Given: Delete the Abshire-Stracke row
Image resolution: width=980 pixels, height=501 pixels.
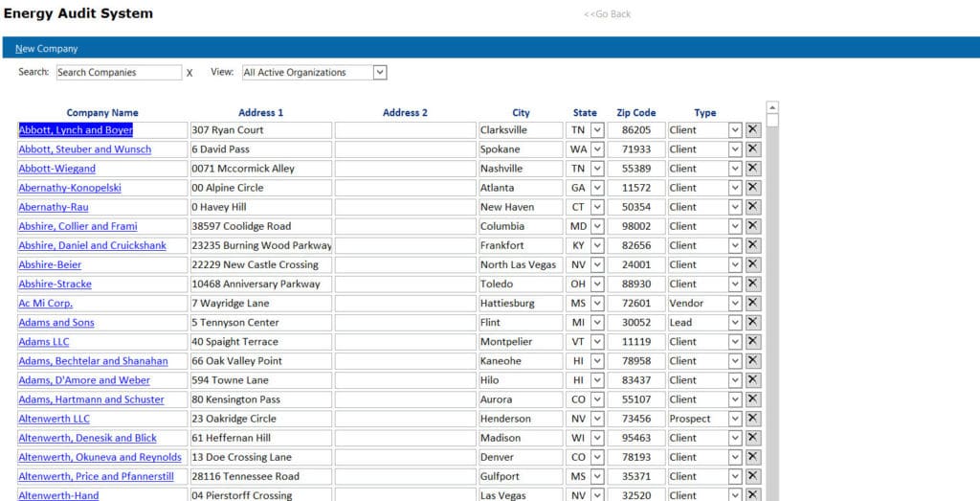Looking at the screenshot, I should [753, 284].
